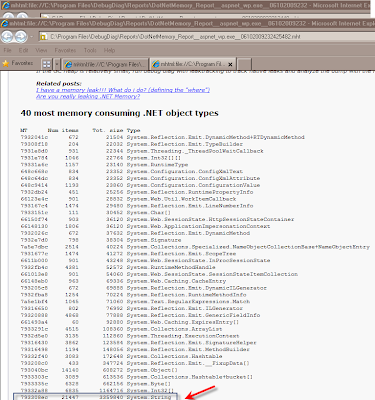Click the IE logo in the back window title bar
Image resolution: width=375 pixels, height=400 pixels.
[x=5, y=5]
